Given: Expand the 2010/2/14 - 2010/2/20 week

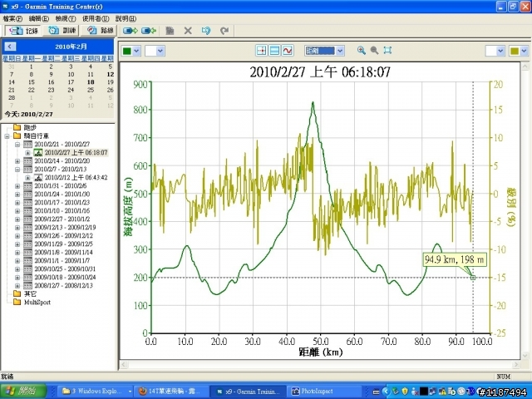Looking at the screenshot, I should pyautogui.click(x=18, y=160).
